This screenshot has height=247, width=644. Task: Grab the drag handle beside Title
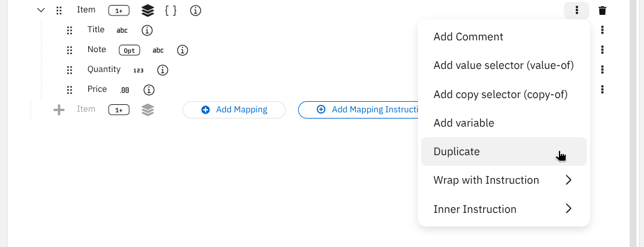pyautogui.click(x=70, y=30)
